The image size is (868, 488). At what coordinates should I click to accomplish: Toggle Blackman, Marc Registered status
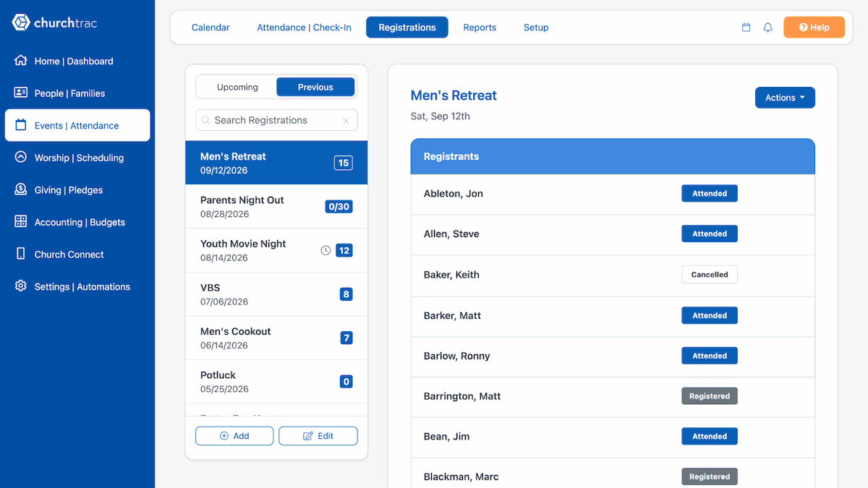click(710, 477)
